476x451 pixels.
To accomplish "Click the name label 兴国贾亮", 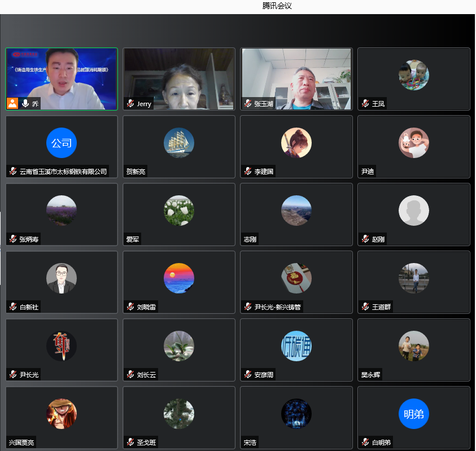I will point(21,443).
